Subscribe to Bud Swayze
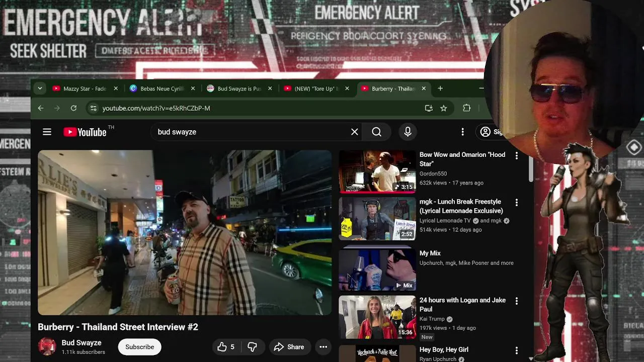This screenshot has width=644, height=362. (x=140, y=347)
